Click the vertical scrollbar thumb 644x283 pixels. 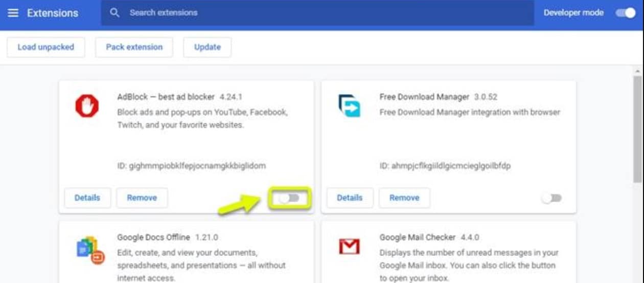[x=637, y=128]
